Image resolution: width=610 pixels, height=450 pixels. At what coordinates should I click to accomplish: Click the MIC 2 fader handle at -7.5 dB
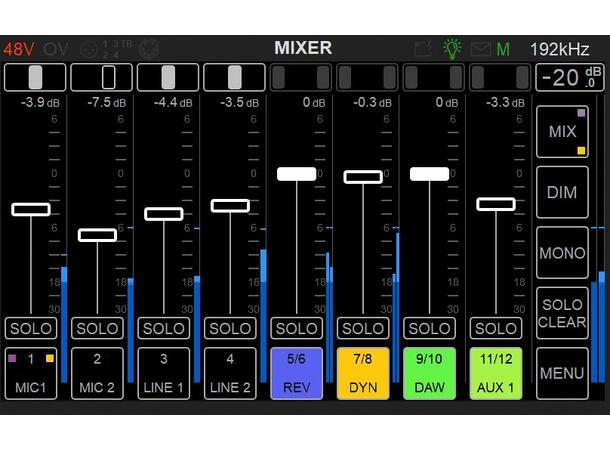(x=97, y=235)
